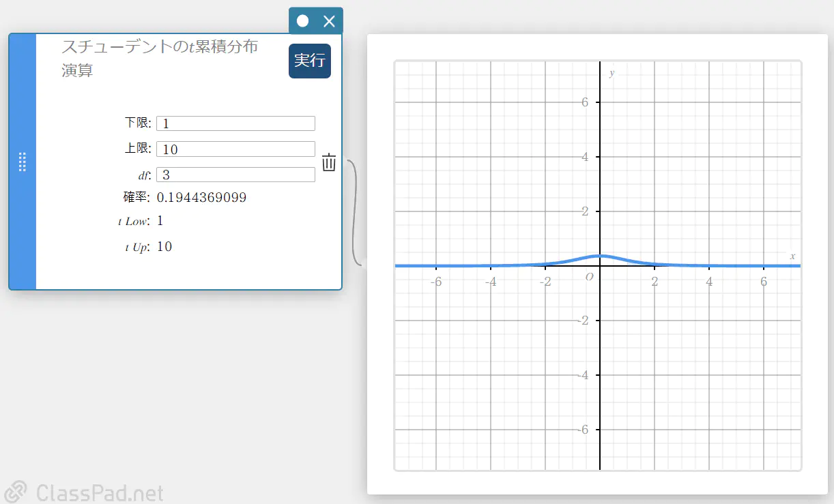The image size is (834, 504).
Task: Open the ClassPad.net logo link
Action: pos(84,492)
